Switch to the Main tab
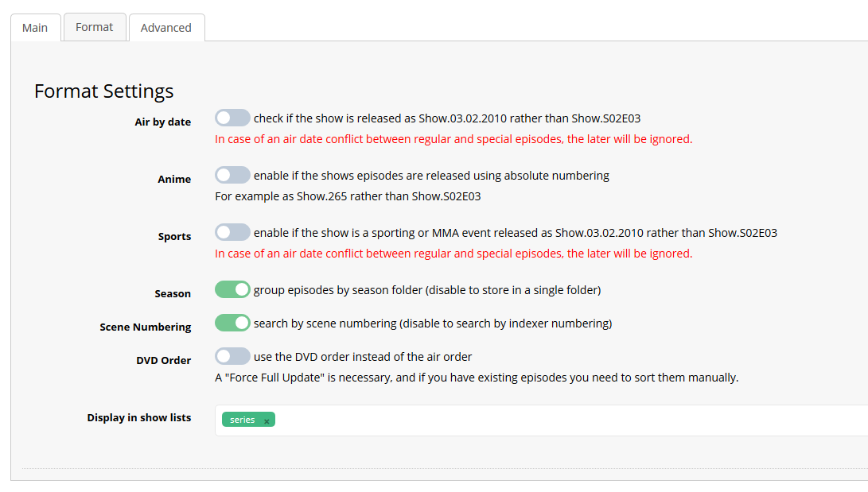The image size is (868, 492). (x=35, y=27)
